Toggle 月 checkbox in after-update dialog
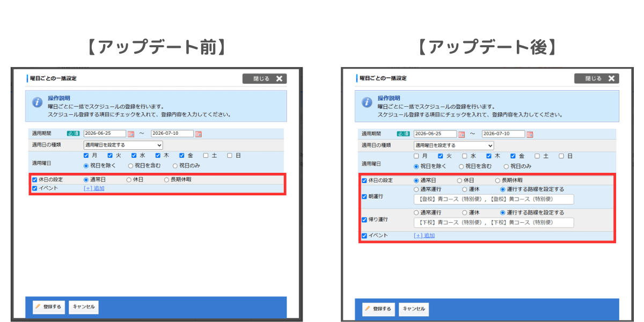The width and height of the screenshot is (644, 322). [x=416, y=156]
